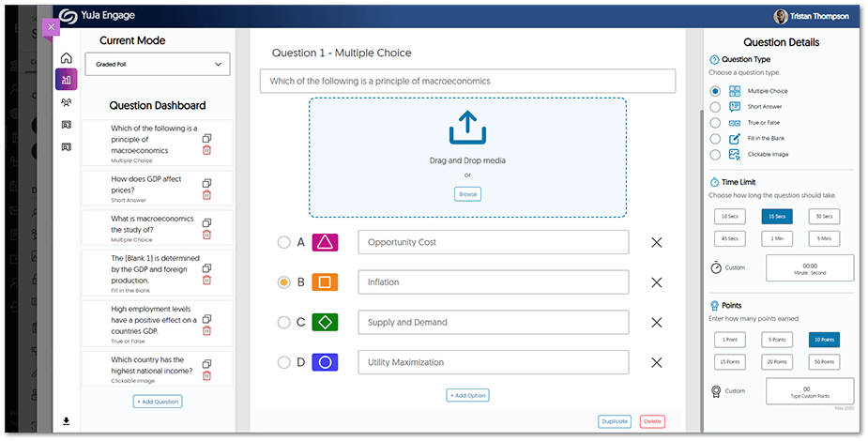868x441 pixels.
Task: Click the green diamond shape for option C
Action: pyautogui.click(x=324, y=323)
